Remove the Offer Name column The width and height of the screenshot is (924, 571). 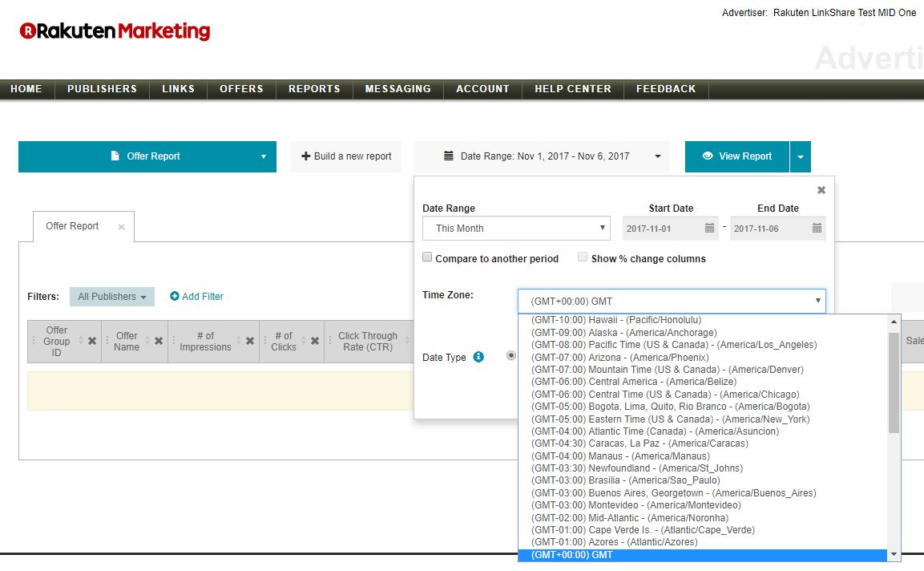point(159,341)
